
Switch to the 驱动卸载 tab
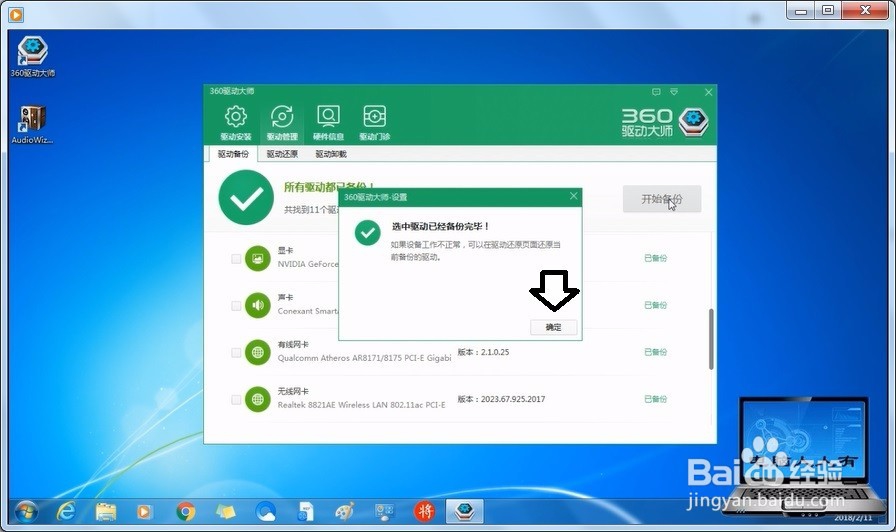click(331, 154)
